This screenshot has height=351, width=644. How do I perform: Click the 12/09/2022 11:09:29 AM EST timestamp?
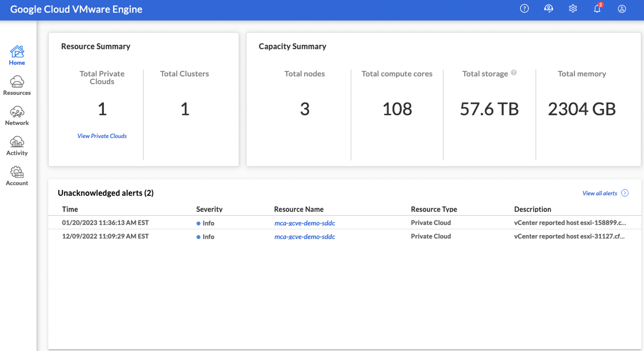point(106,236)
